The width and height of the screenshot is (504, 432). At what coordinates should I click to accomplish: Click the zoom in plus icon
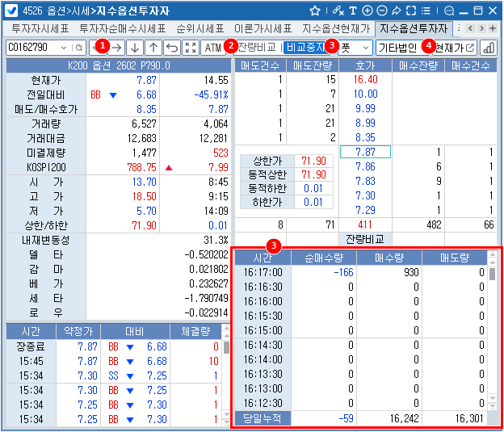[x=367, y=10]
